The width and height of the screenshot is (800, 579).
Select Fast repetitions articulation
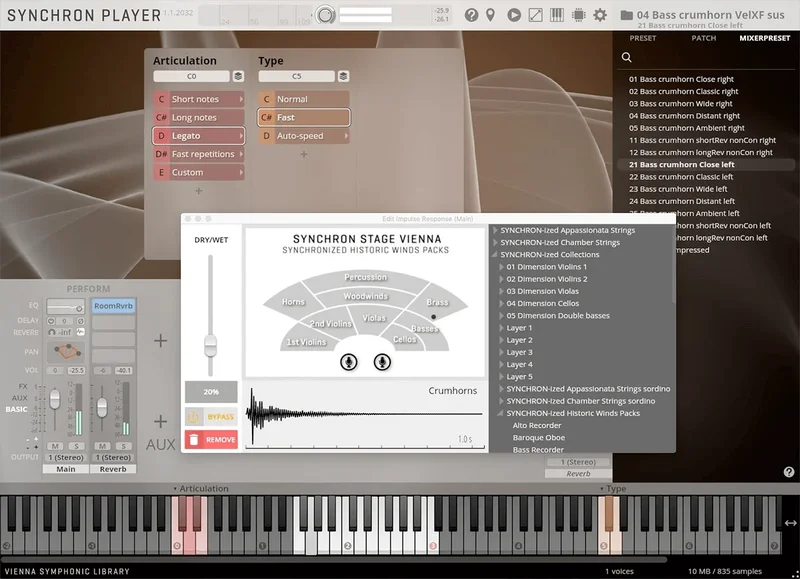(x=198, y=154)
